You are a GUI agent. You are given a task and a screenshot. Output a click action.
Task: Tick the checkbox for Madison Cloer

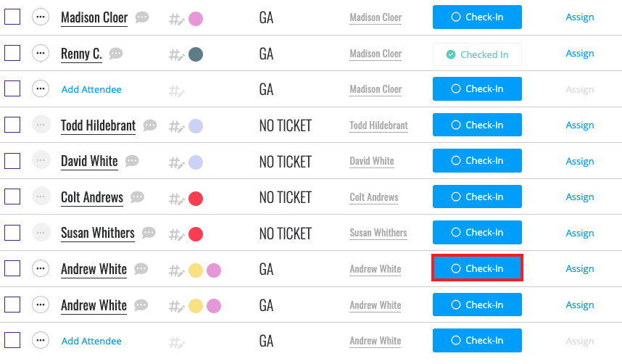[12, 17]
